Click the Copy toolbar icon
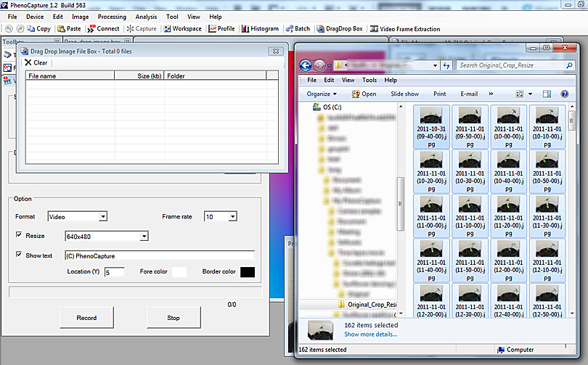Viewport: 588px width, 365px height. (31, 29)
